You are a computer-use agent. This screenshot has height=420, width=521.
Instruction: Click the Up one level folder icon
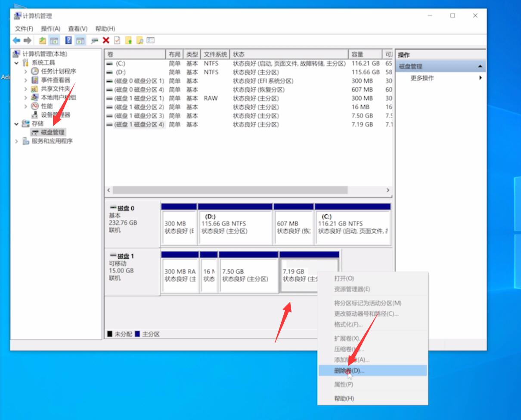[42, 40]
